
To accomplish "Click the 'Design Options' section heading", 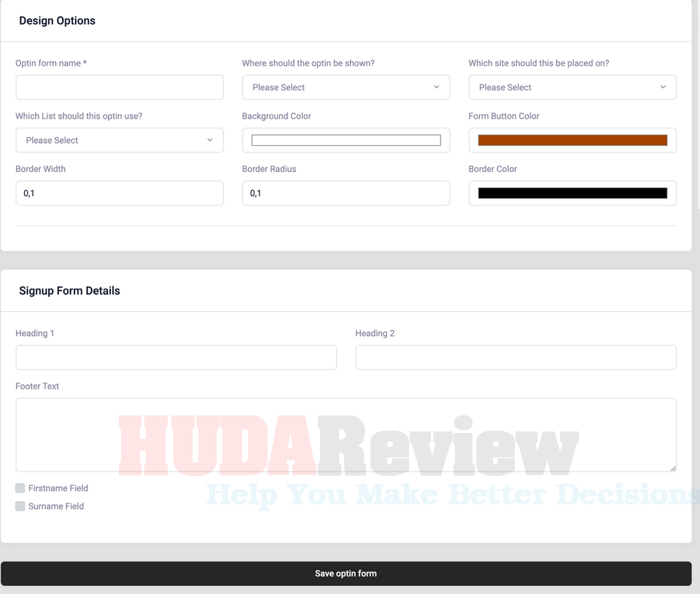I will [x=57, y=20].
